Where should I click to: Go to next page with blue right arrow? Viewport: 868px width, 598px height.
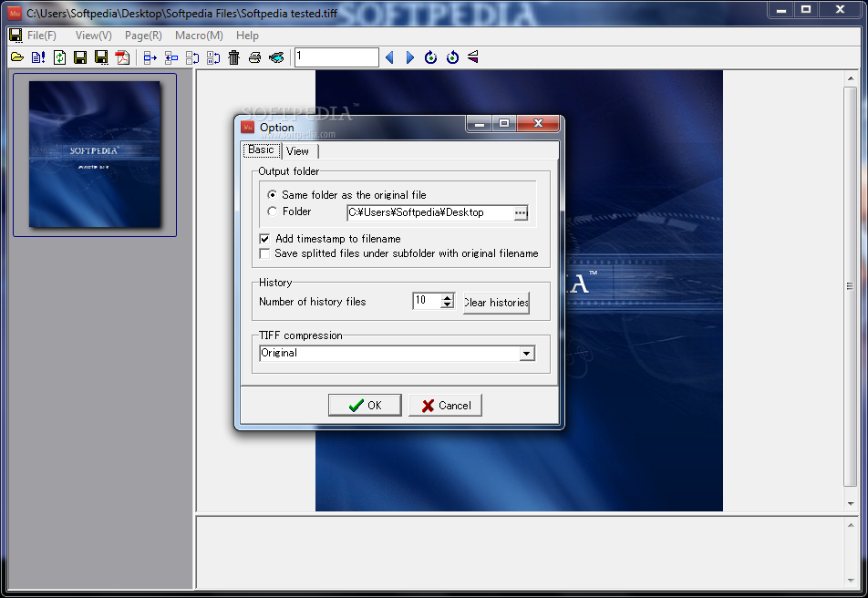coord(410,57)
